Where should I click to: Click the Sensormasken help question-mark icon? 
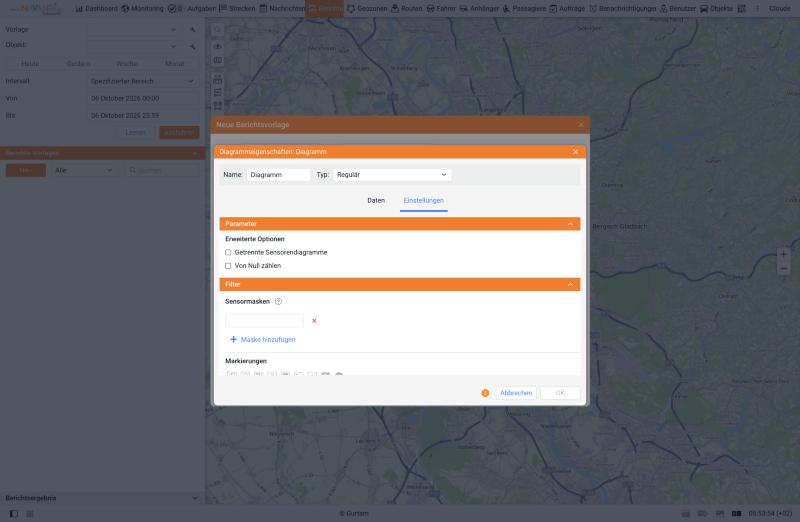pyautogui.click(x=278, y=302)
